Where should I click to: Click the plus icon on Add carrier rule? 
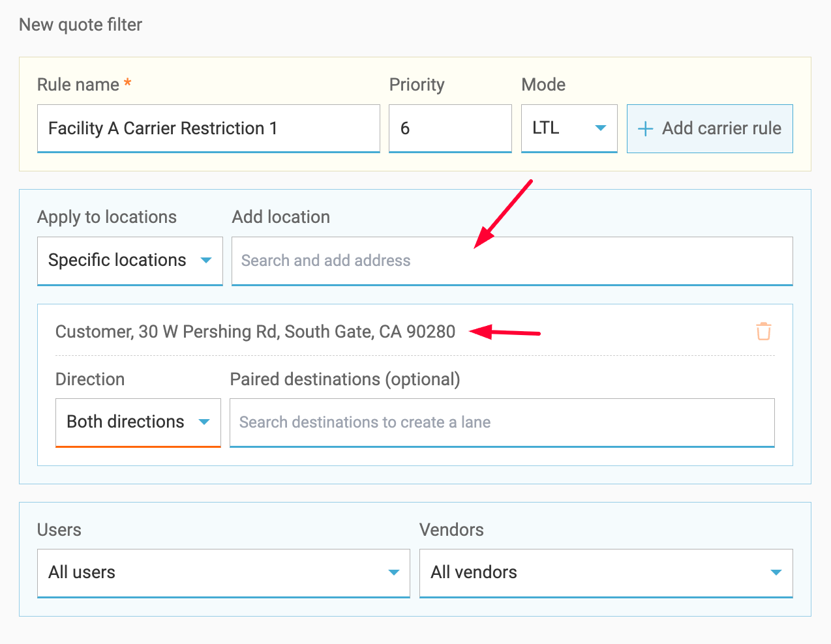click(645, 129)
